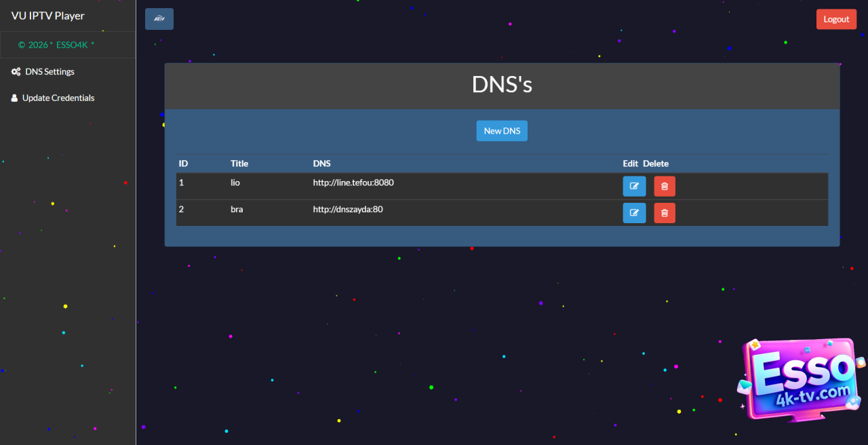Click the gears icon beside DNS Settings
868x445 pixels.
click(16, 72)
